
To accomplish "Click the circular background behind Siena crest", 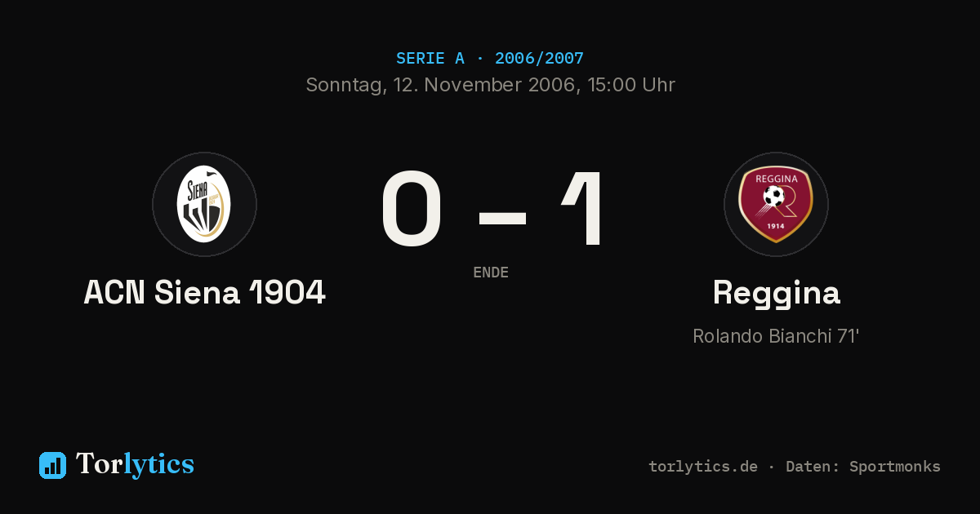I will point(204,204).
